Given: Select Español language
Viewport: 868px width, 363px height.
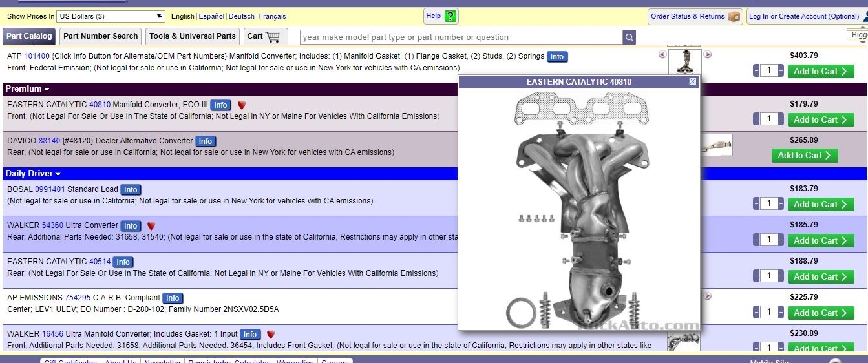Looking at the screenshot, I should 211,16.
